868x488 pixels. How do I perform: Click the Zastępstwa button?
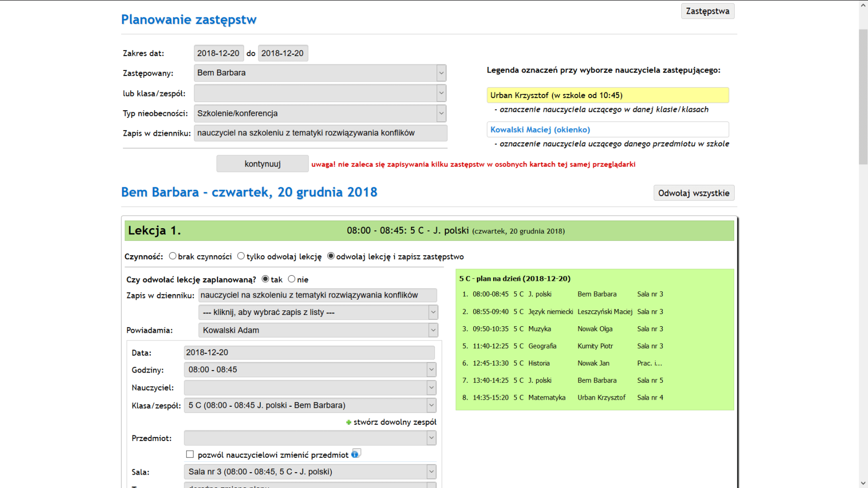point(708,11)
